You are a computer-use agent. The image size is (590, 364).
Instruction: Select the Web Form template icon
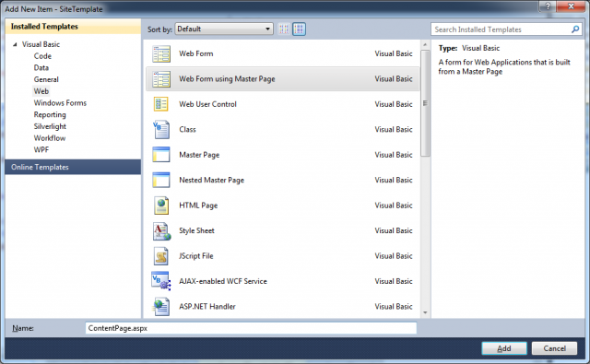[x=161, y=53]
